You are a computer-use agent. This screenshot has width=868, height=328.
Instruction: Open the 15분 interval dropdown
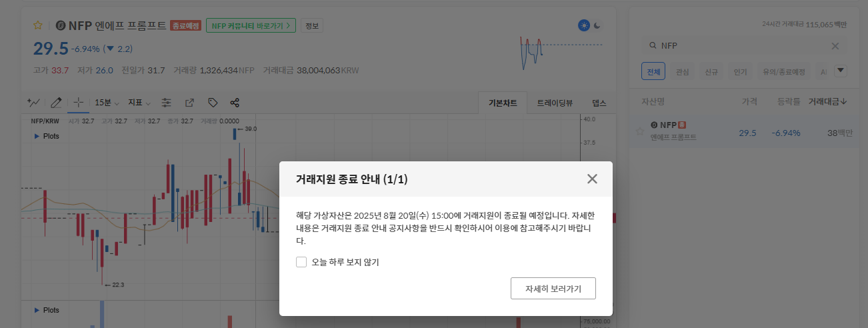click(107, 103)
